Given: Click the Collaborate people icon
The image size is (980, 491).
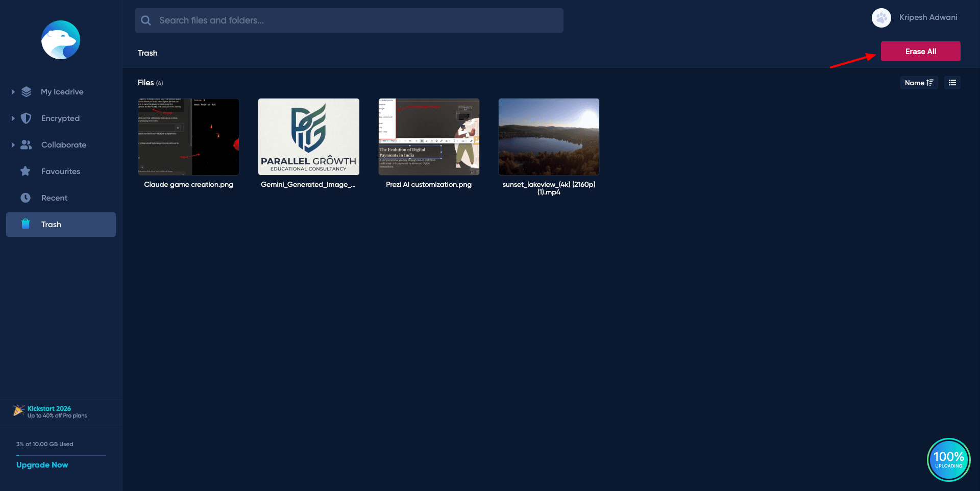Looking at the screenshot, I should tap(26, 145).
